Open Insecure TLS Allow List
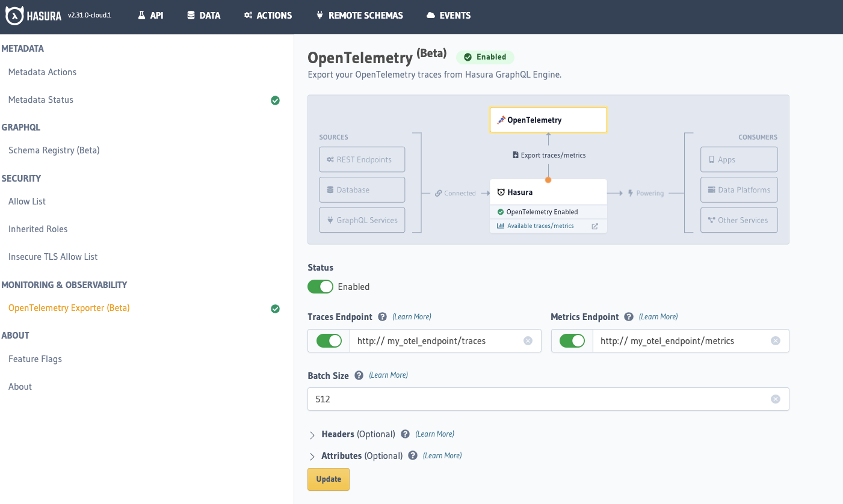This screenshot has width=843, height=504. [x=53, y=257]
